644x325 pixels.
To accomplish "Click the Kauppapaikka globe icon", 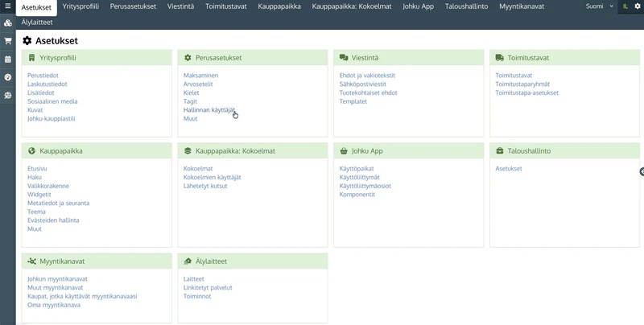I will coord(31,150).
